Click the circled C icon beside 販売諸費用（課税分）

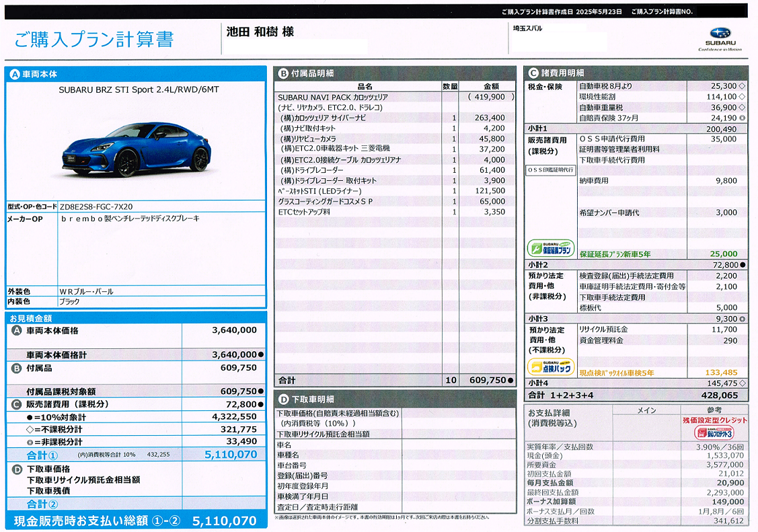pyautogui.click(x=17, y=404)
